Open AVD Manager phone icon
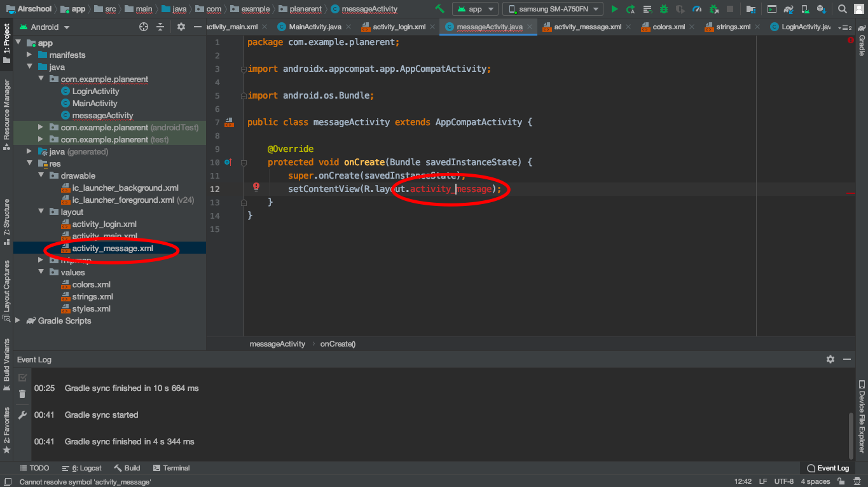This screenshot has height=487, width=868. pos(805,9)
